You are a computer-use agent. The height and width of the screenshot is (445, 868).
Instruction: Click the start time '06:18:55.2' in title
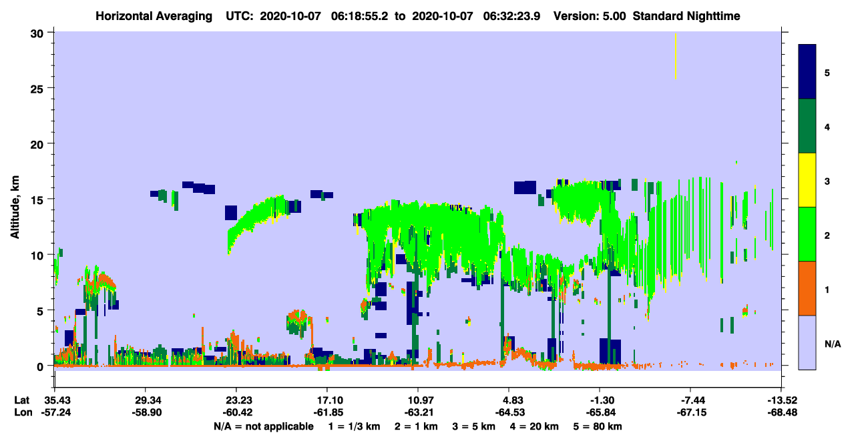point(358,16)
